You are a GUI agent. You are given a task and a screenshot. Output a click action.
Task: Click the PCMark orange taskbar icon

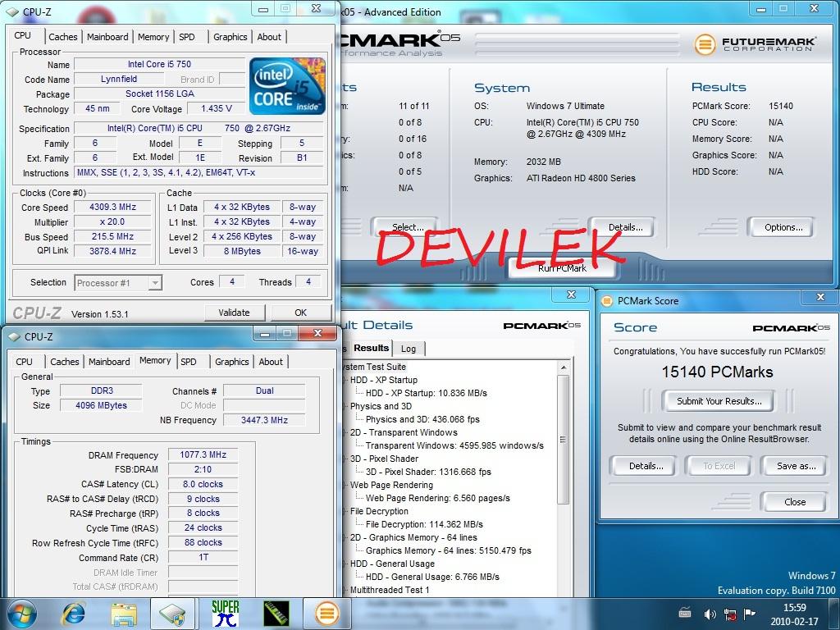(x=326, y=614)
